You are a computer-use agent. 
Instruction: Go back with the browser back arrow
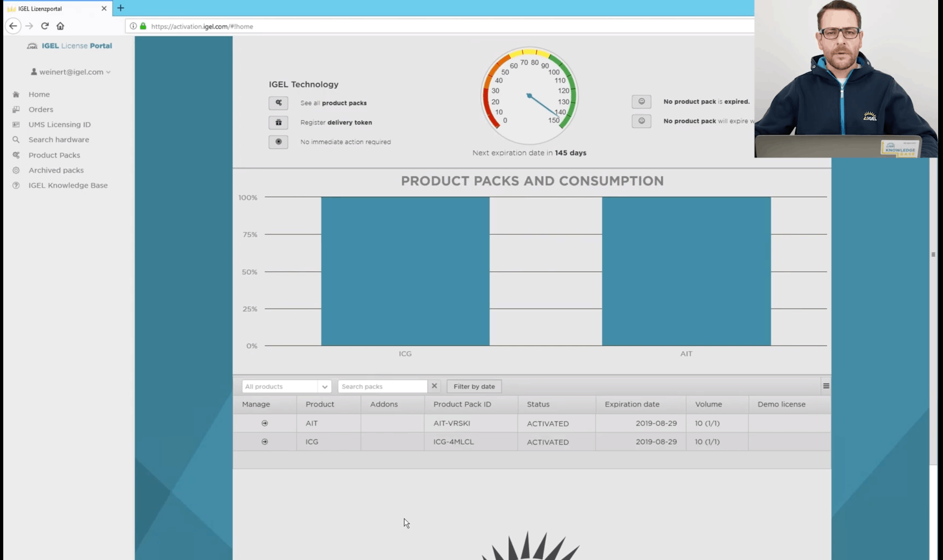(x=13, y=26)
